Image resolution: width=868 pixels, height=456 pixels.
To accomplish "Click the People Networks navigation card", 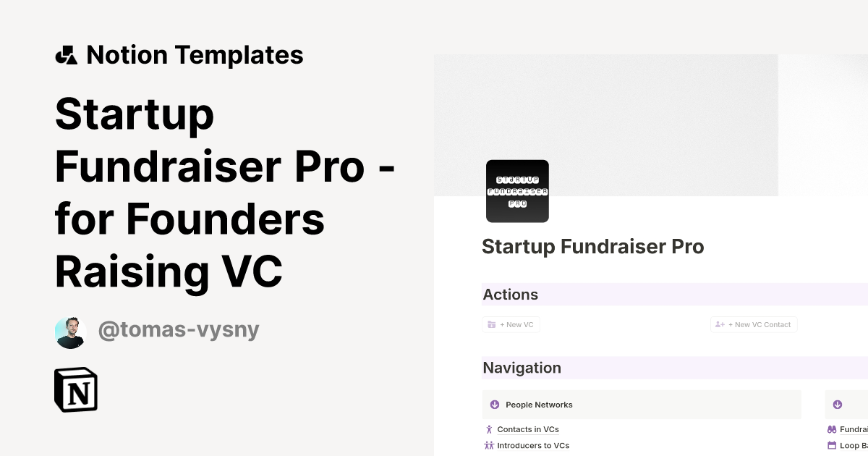I will 641,405.
